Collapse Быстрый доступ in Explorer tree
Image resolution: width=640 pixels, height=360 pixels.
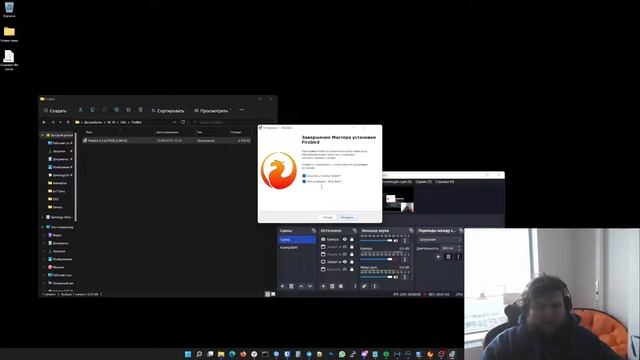[42, 135]
